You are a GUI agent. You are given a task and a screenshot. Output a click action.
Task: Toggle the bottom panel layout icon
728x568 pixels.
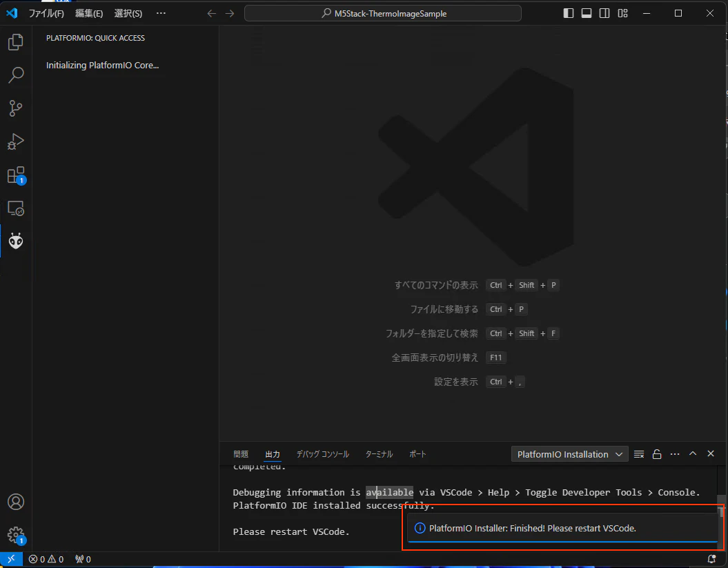click(587, 13)
